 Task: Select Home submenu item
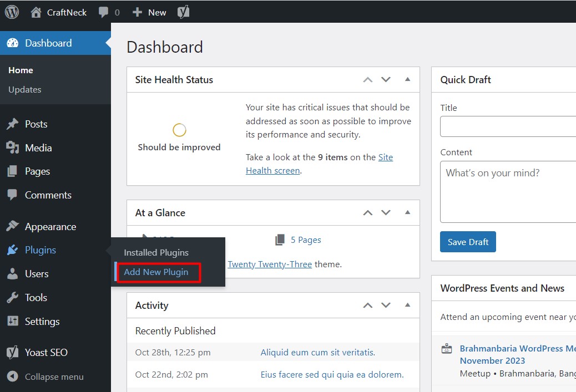point(21,70)
